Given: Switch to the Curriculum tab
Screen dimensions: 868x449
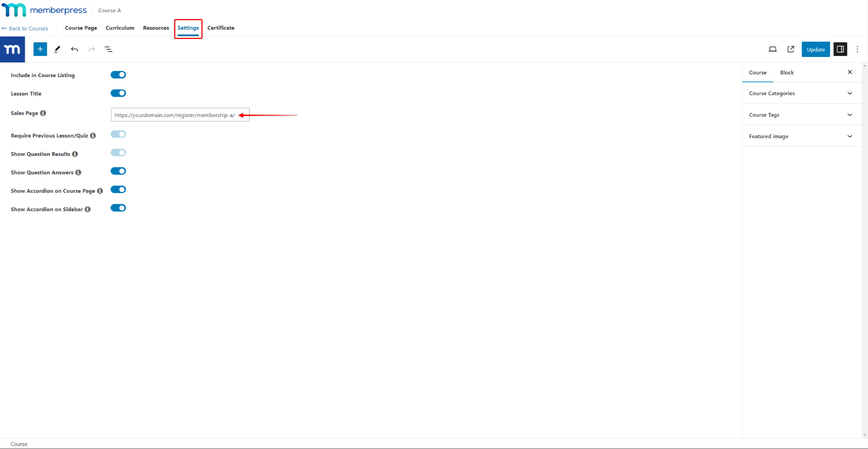Looking at the screenshot, I should (119, 28).
